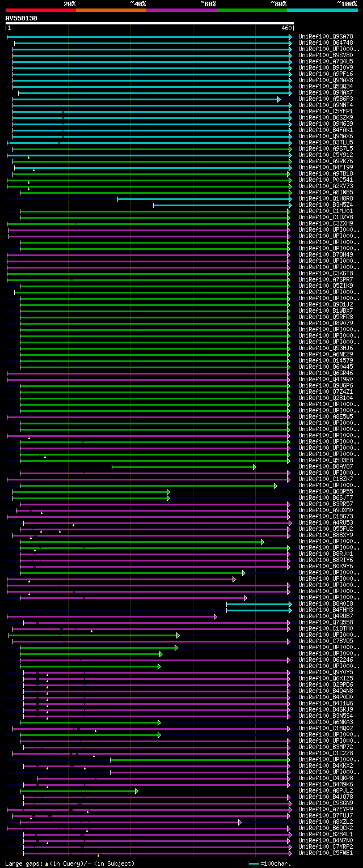This screenshot has height=868, width=363.
Task: Click the purple ~60% identity legend segment
Action: pos(181,10)
